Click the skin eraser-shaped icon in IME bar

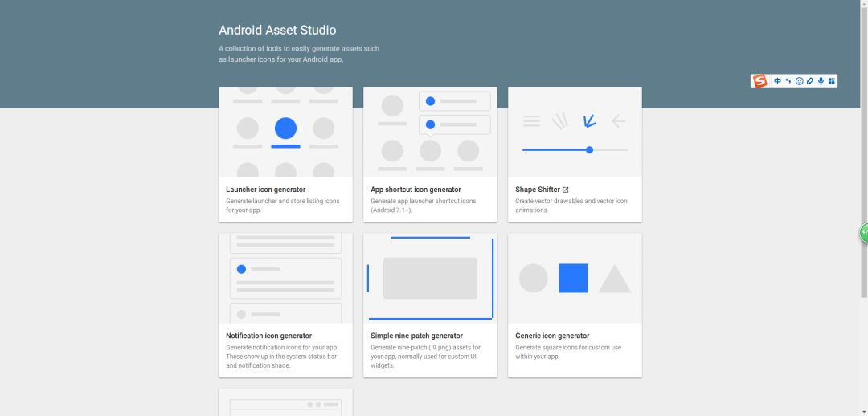(x=810, y=81)
